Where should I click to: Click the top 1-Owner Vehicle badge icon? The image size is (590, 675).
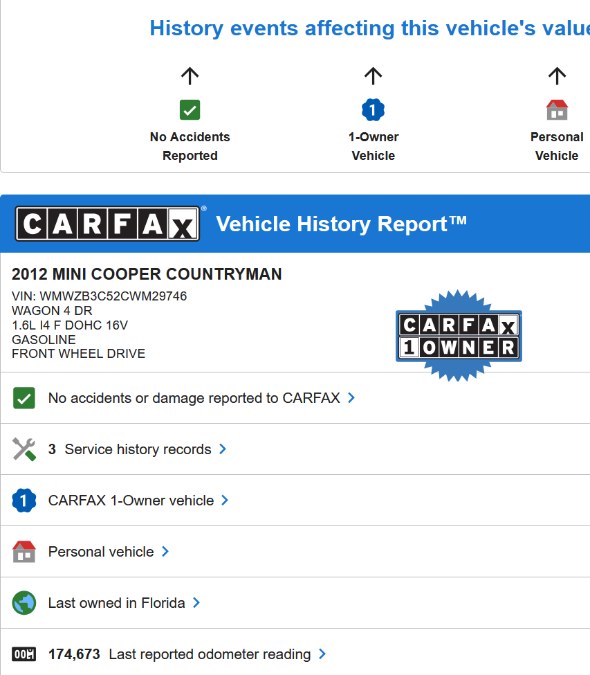(x=373, y=110)
